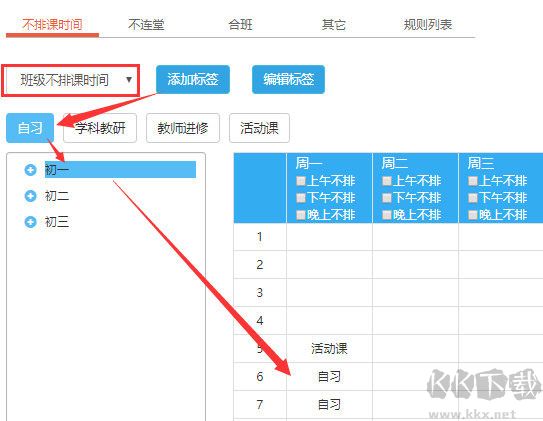
Task: Click 周一 period 1 empty cell
Action: click(x=329, y=237)
